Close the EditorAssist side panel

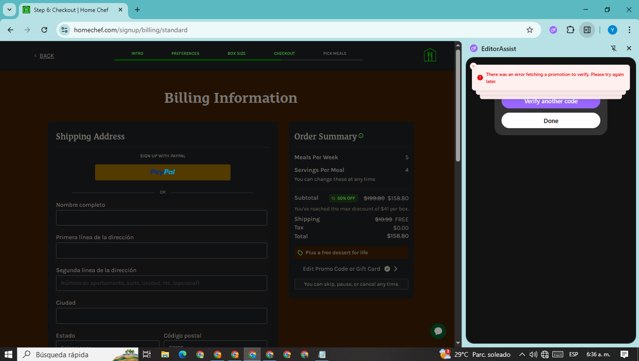[629, 48]
